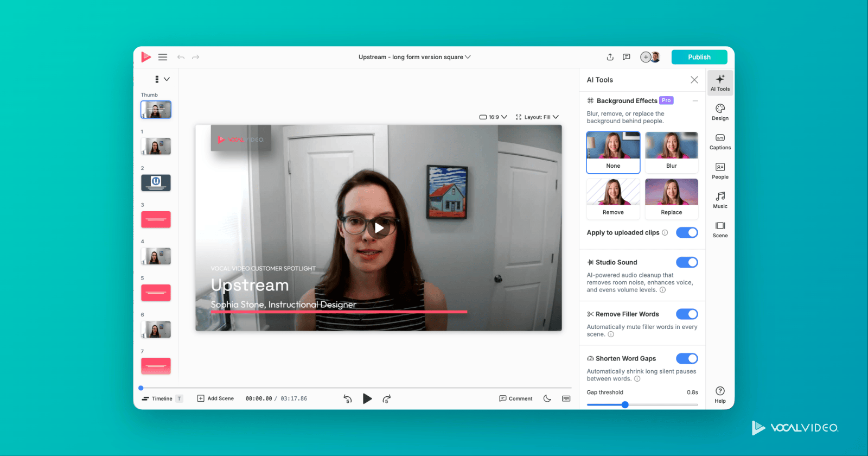868x456 pixels.
Task: Skip forward five seconds
Action: click(386, 399)
